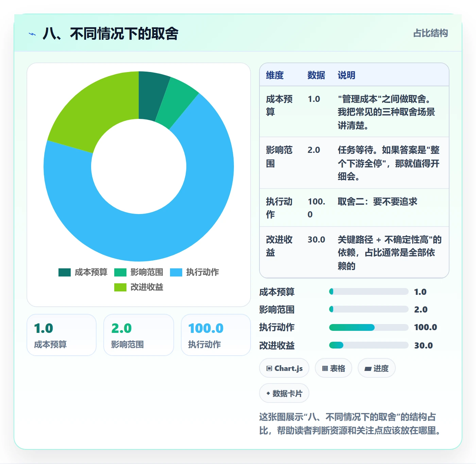Click the 影响范围 progress bar
Viewport: 476px width, 464px height.
[x=369, y=309]
